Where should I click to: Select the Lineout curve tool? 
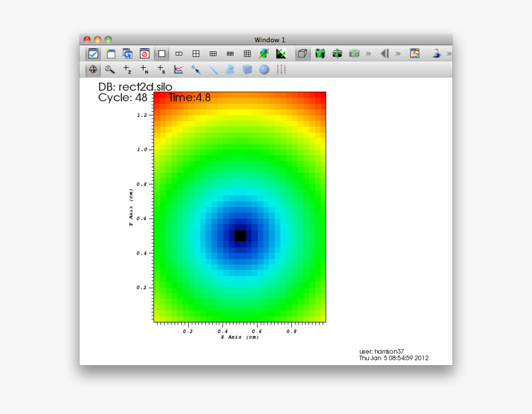[x=178, y=69]
